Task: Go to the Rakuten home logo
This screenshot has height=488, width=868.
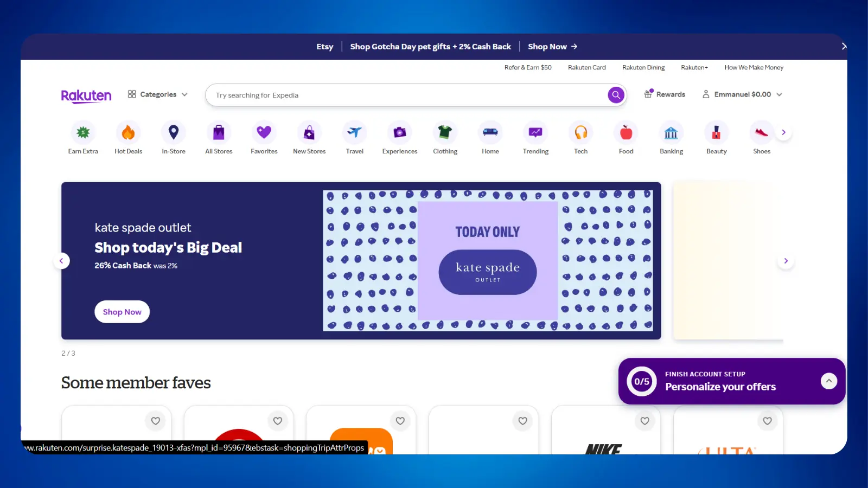Action: (86, 95)
